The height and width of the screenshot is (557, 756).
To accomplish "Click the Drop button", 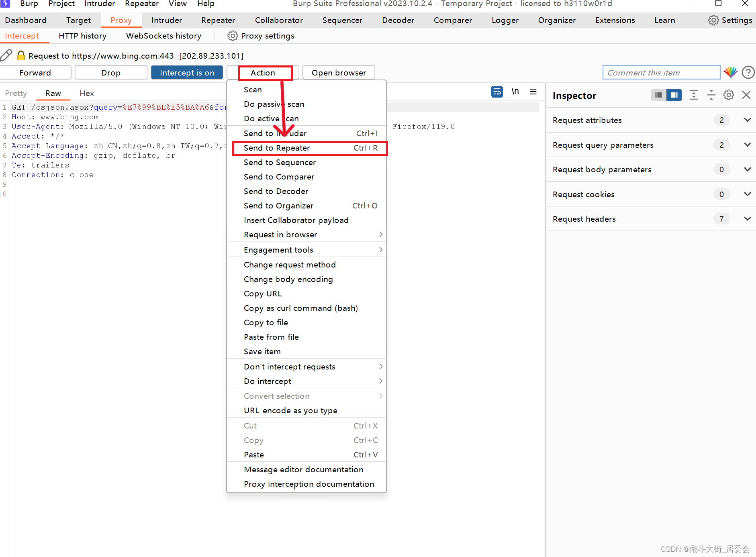I will pos(111,73).
